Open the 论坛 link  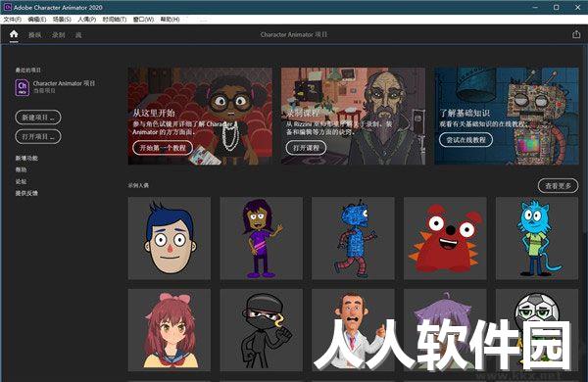(21, 181)
